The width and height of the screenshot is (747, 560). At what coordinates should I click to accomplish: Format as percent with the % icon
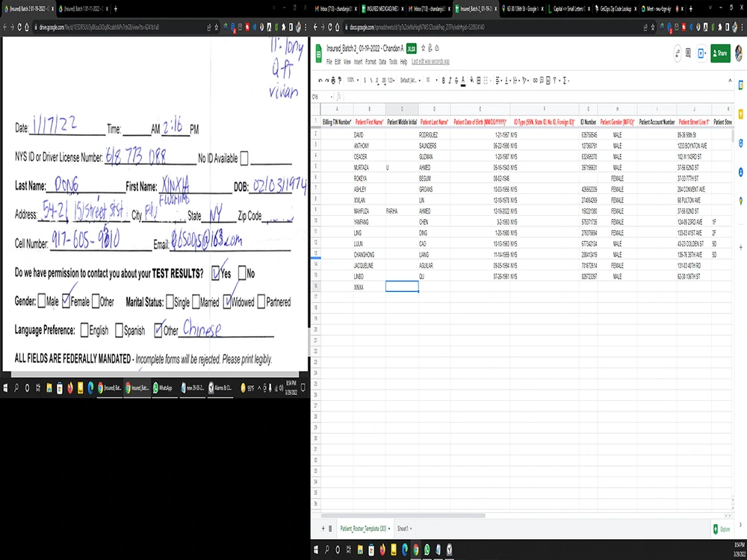coord(371,81)
